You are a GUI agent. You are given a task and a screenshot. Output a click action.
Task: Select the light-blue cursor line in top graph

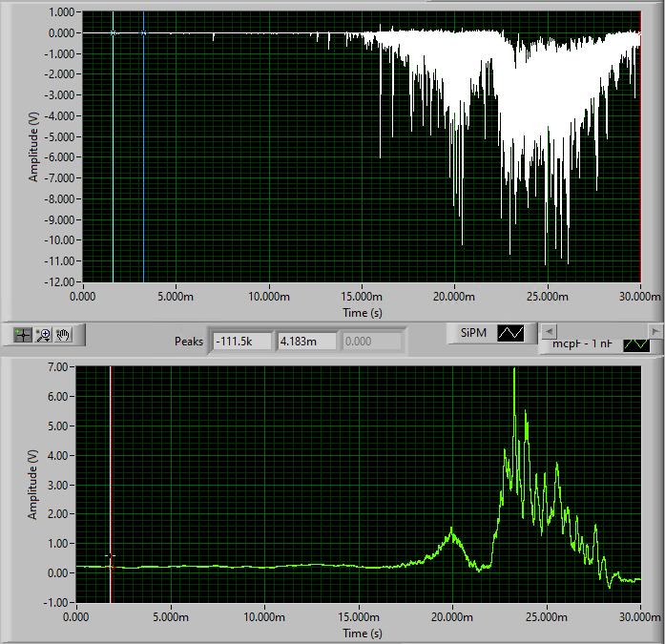click(x=113, y=149)
